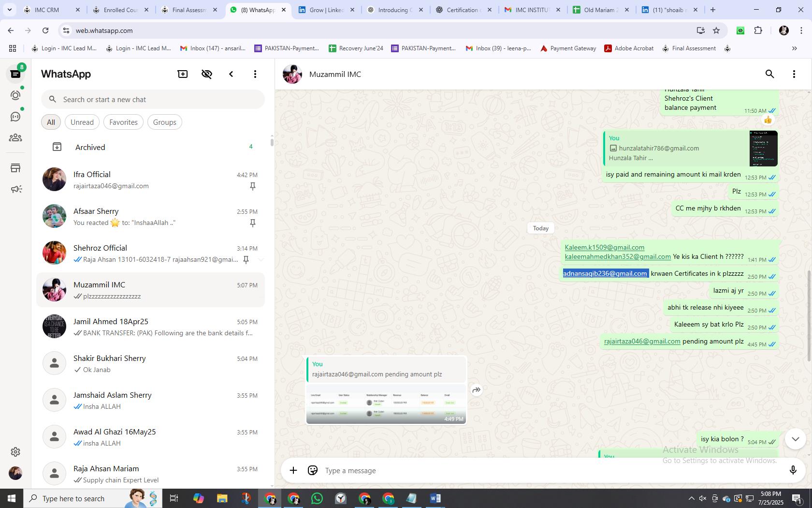
Task: Click the Kaleem.k1509@gmail.com link
Action: [x=604, y=247]
